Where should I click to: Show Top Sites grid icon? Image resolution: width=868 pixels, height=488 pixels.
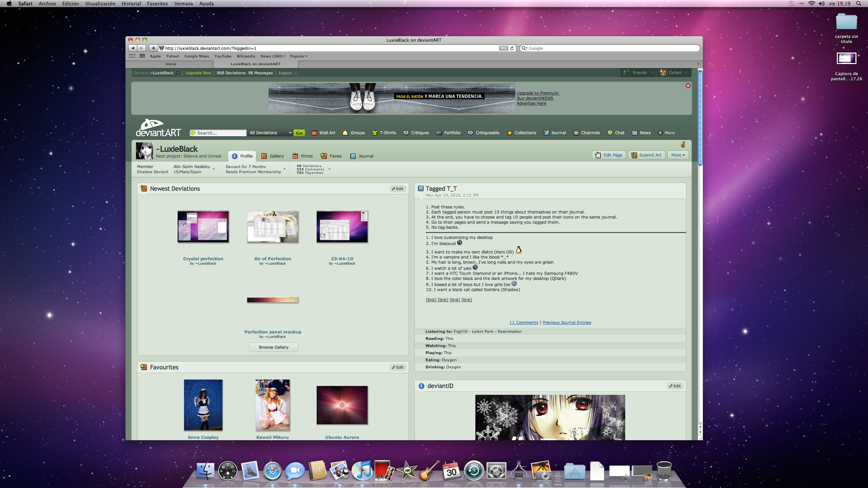(142, 56)
